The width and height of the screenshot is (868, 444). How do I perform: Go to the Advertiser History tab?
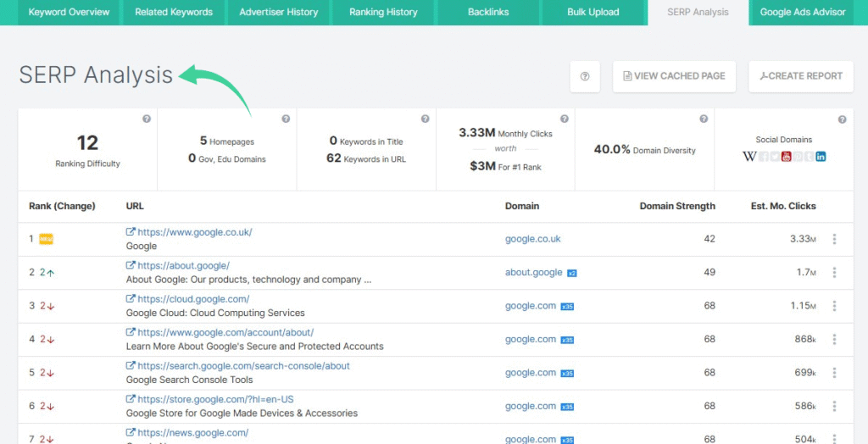[x=278, y=12]
